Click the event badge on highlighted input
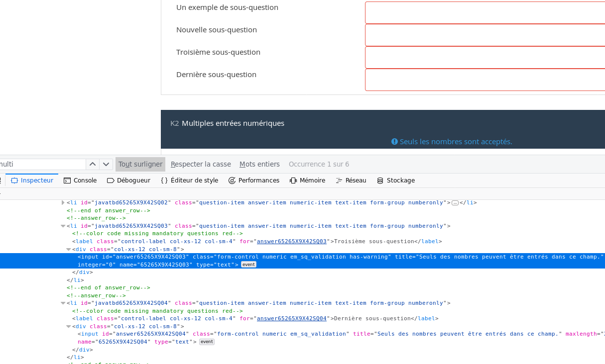 [x=248, y=265]
